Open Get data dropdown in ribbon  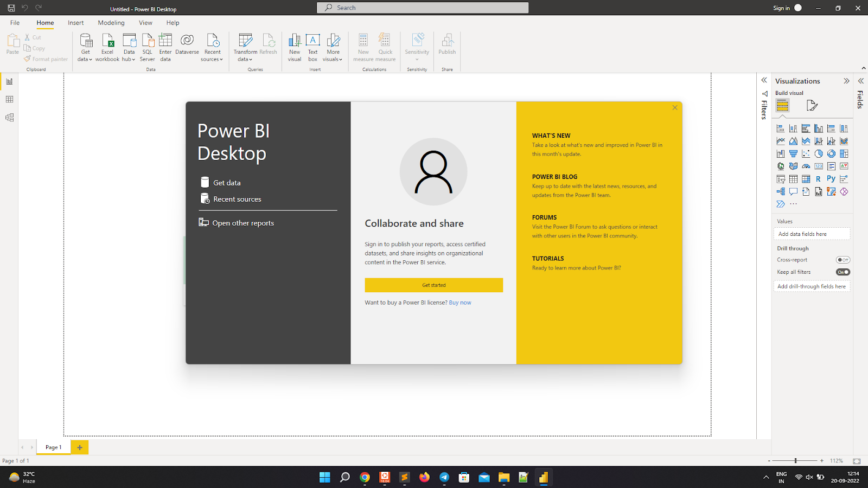coord(85,48)
